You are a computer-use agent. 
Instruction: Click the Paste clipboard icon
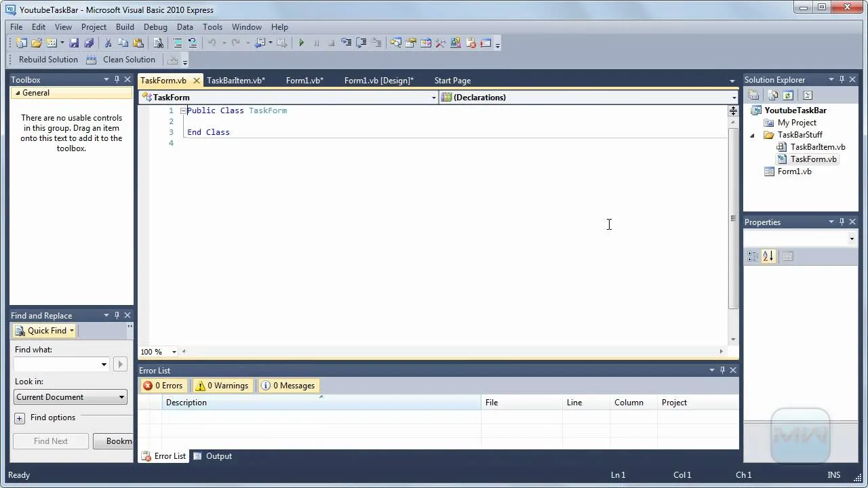pyautogui.click(x=138, y=43)
